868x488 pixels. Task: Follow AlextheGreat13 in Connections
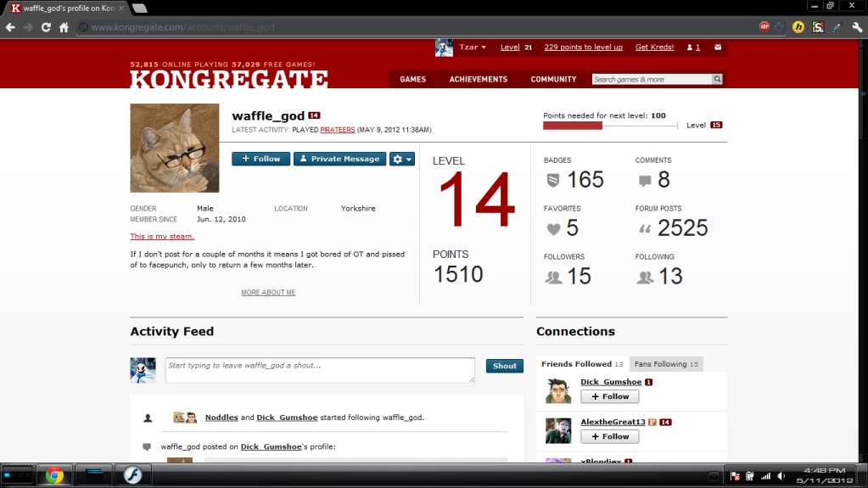[609, 436]
